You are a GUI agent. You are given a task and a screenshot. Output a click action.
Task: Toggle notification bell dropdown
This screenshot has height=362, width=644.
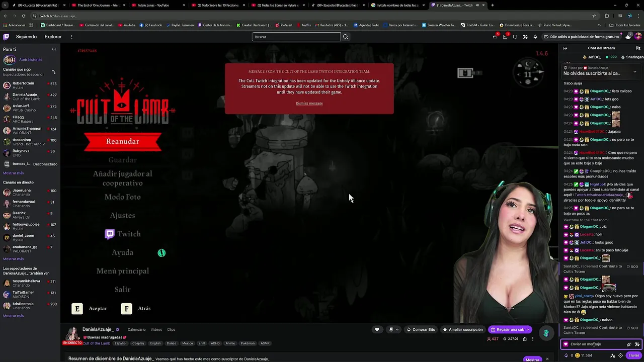click(393, 329)
